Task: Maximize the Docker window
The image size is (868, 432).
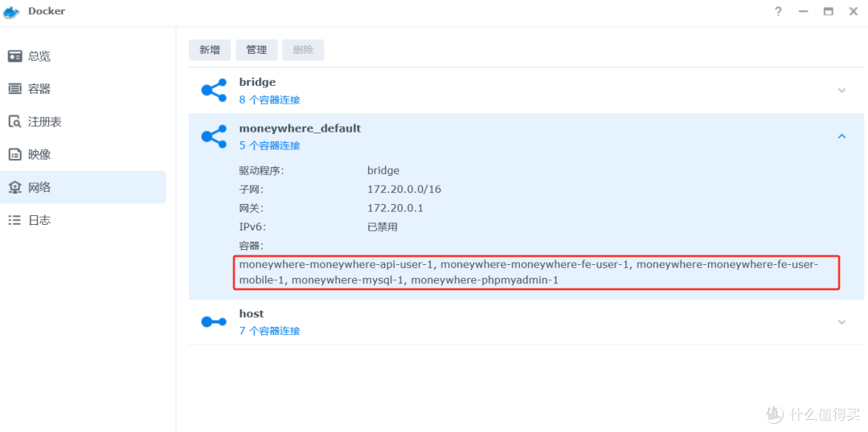Action: click(828, 11)
